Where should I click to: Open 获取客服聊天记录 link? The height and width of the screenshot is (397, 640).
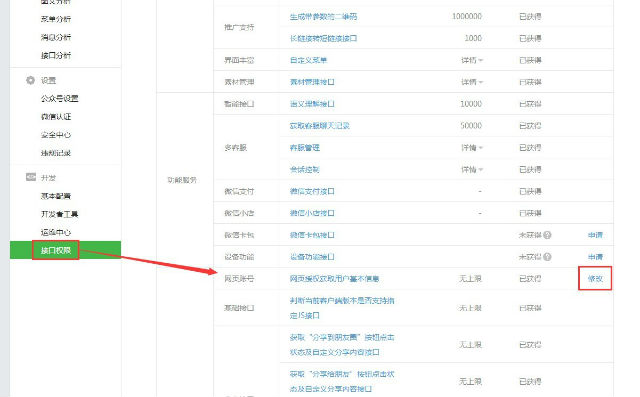click(320, 126)
